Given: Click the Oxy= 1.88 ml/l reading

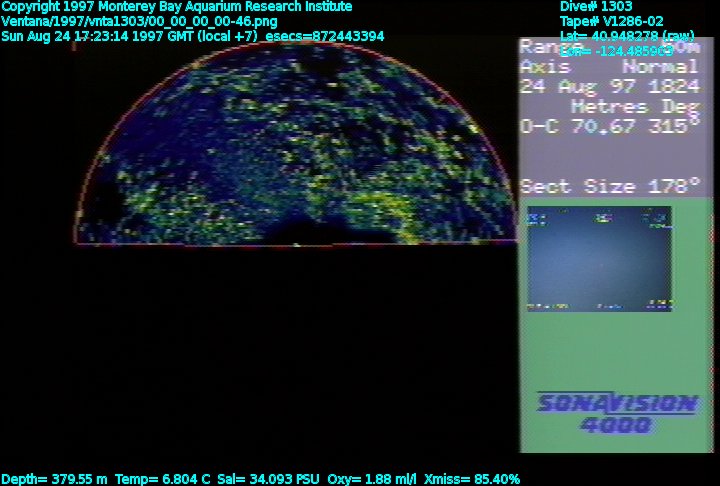Looking at the screenshot, I should (x=372, y=479).
